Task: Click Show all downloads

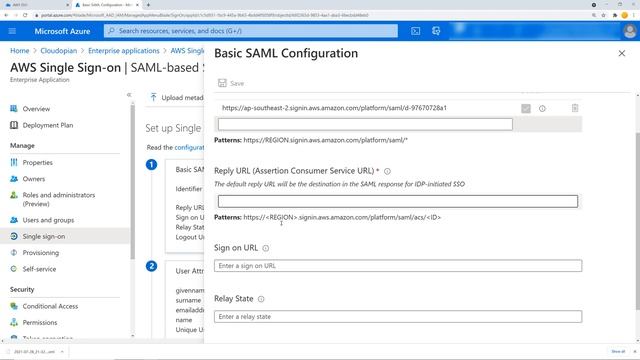Action: pyautogui.click(x=618, y=351)
